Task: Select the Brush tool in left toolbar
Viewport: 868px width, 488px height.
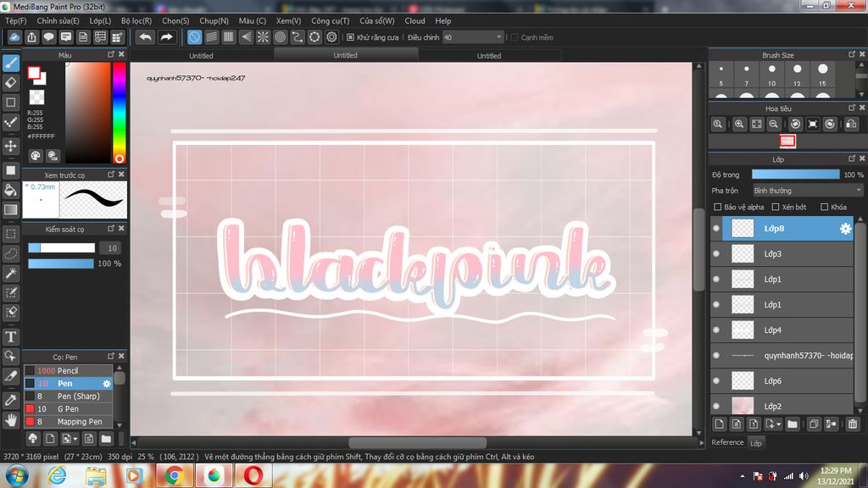Action: point(10,63)
